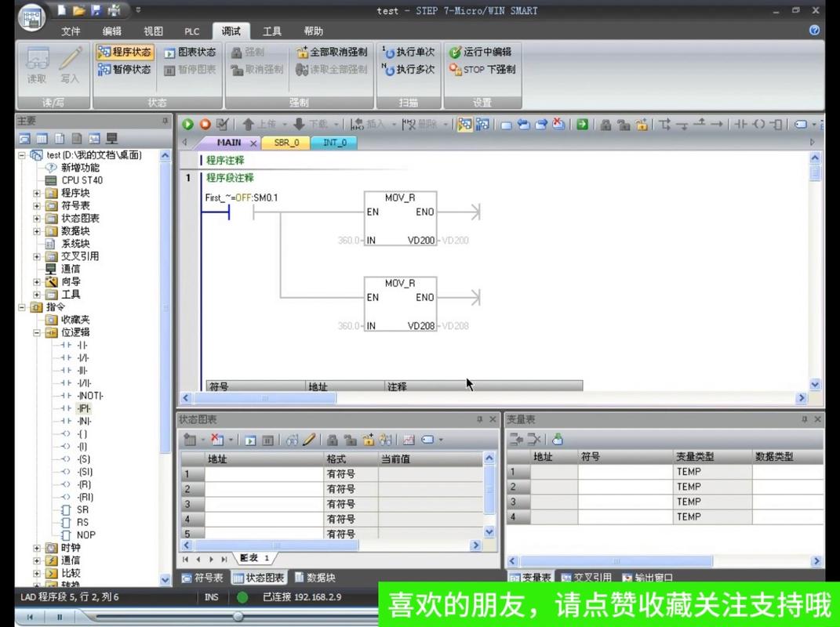Image resolution: width=840 pixels, height=627 pixels.
Task: Switch to 数据块 bottom tab
Action: click(315, 578)
